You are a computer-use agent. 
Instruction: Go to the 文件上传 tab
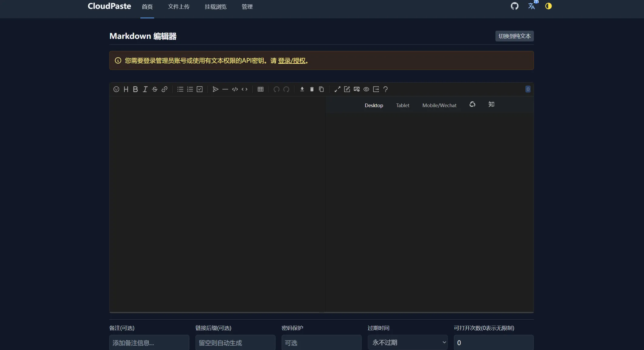(x=179, y=7)
